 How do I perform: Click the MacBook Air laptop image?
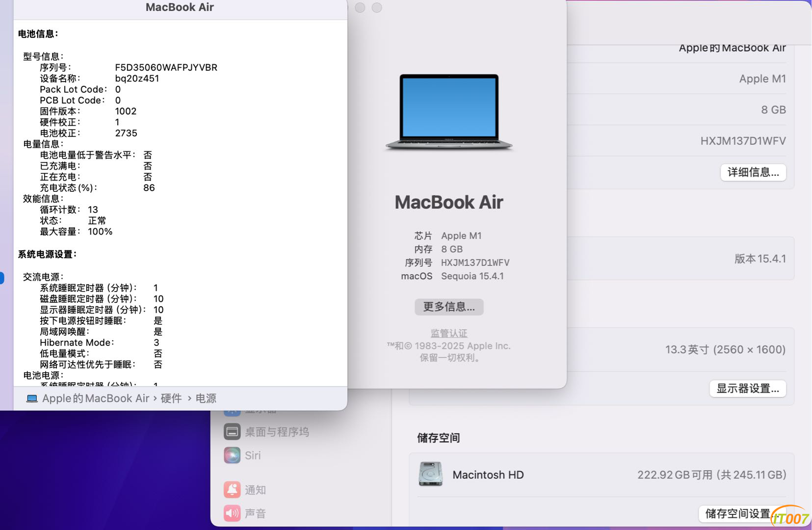coord(449,112)
